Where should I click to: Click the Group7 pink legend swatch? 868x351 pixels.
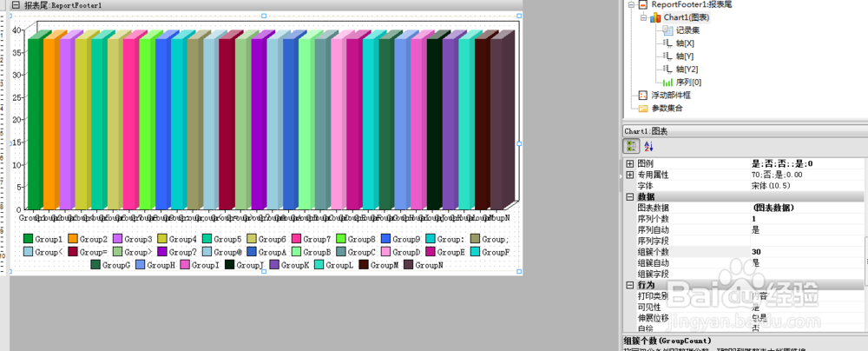click(296, 239)
